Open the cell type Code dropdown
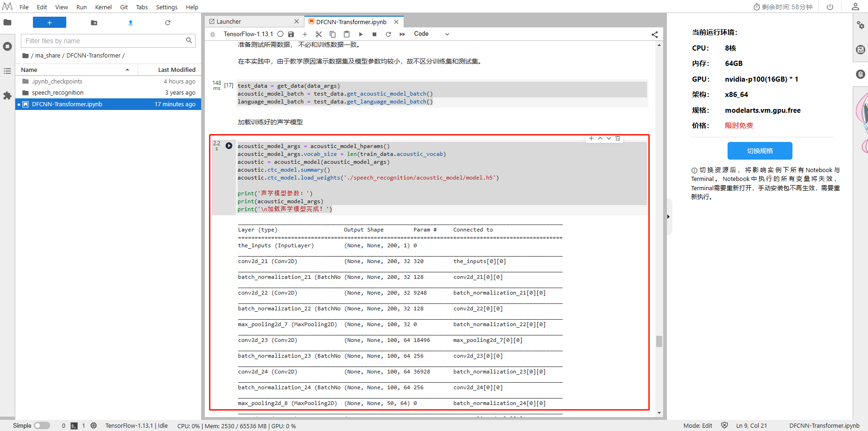Viewport: 868px width, 431px height. click(x=431, y=34)
